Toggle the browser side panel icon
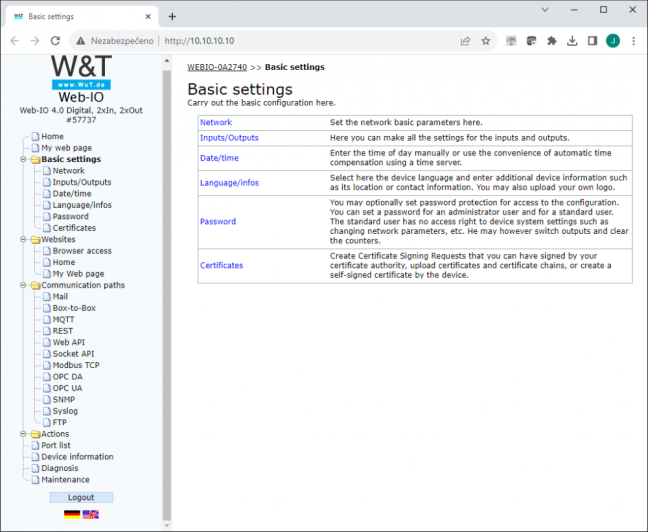This screenshot has width=648, height=532. tap(592, 41)
